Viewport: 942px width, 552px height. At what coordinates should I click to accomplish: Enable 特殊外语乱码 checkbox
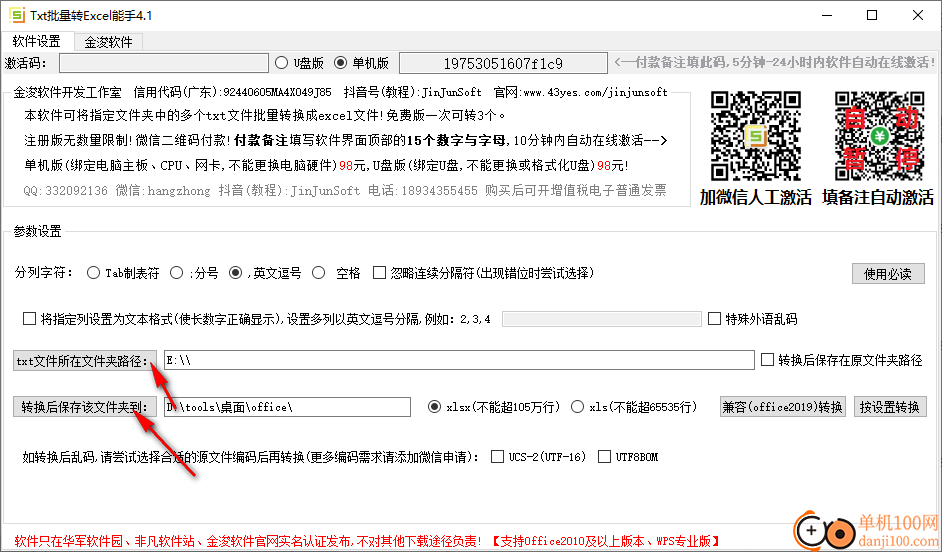pyautogui.click(x=752, y=319)
